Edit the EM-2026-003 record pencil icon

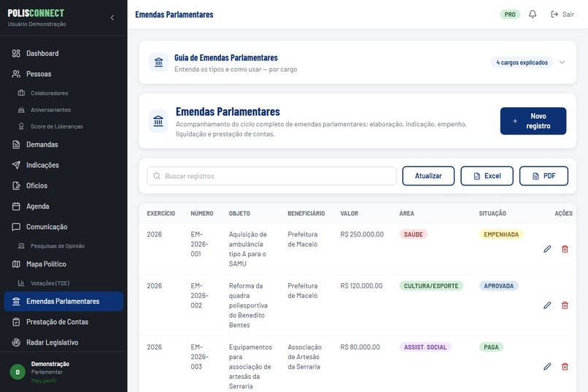coord(547,366)
